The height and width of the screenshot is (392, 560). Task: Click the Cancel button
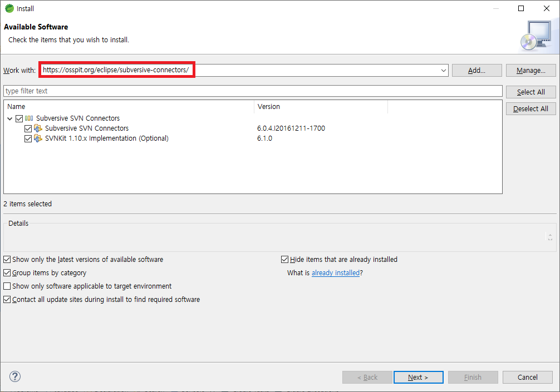(528, 377)
